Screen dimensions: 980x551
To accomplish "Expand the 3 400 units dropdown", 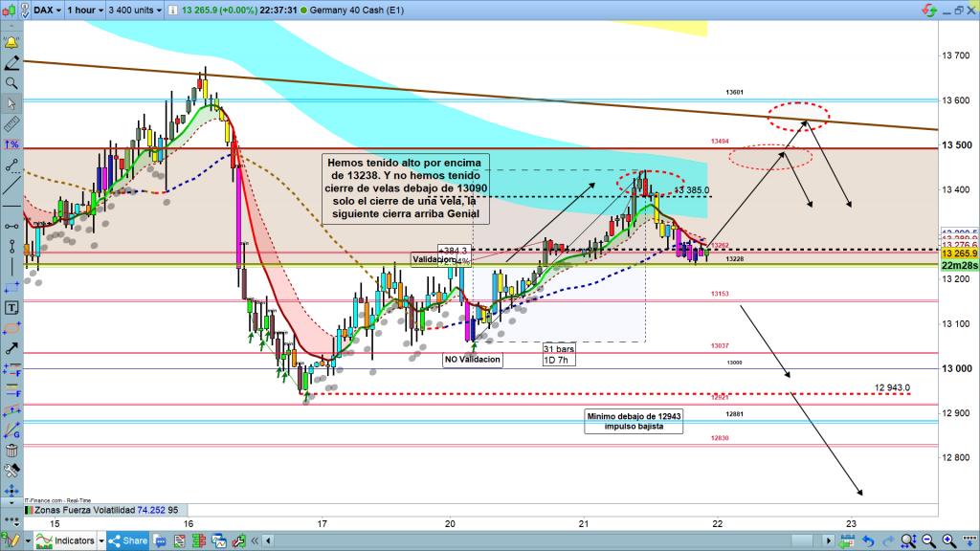I will tap(145, 11).
